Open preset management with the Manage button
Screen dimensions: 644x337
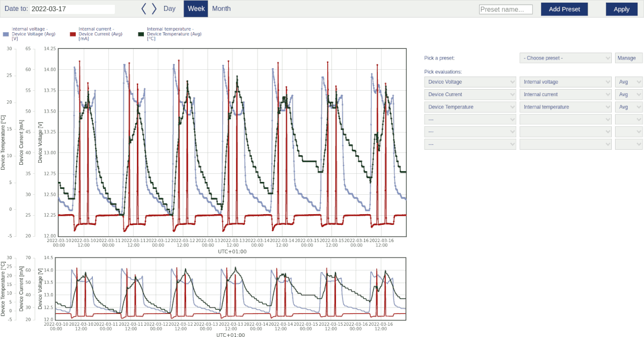pos(628,57)
